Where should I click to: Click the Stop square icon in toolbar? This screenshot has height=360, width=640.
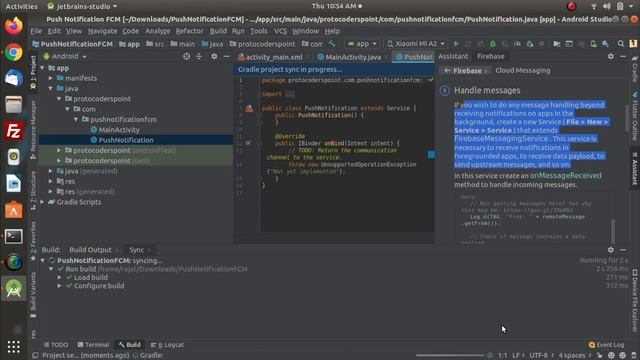pyautogui.click(x=542, y=44)
